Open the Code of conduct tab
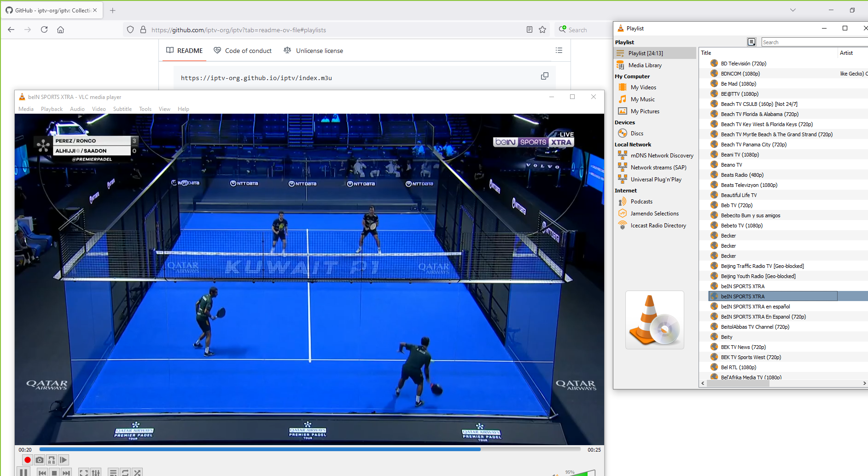The image size is (868, 476). [243, 51]
